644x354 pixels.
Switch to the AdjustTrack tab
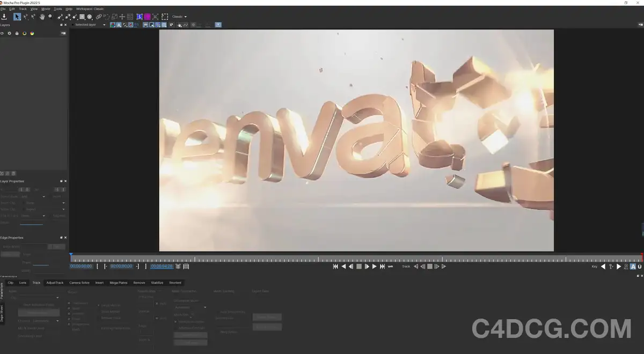click(55, 283)
